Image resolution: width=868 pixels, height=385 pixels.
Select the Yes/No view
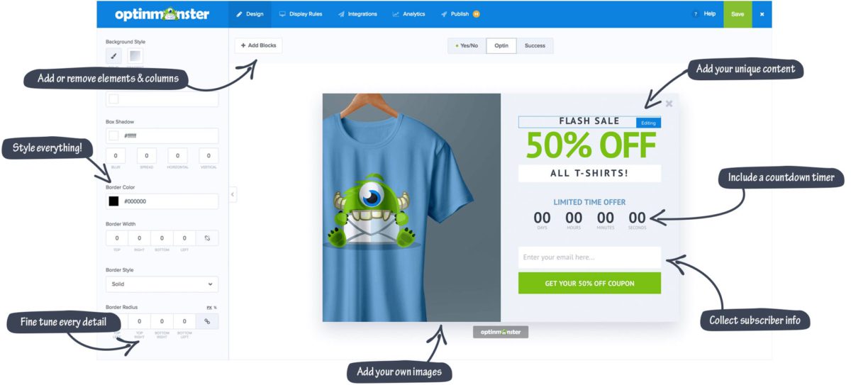pyautogui.click(x=467, y=45)
